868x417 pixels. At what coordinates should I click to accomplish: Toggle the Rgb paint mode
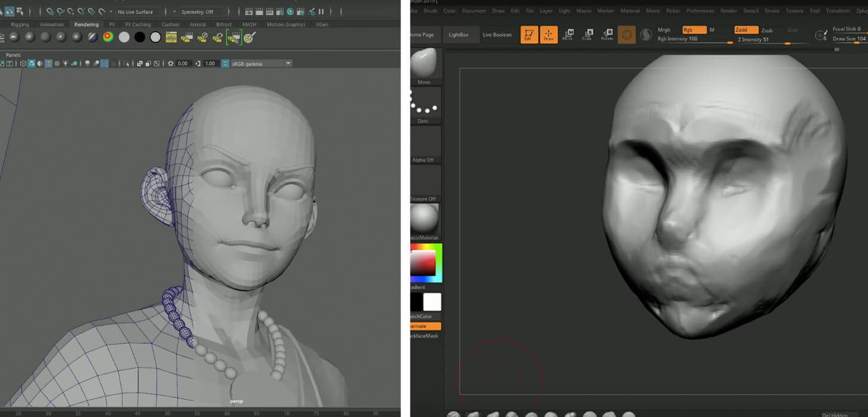[694, 30]
